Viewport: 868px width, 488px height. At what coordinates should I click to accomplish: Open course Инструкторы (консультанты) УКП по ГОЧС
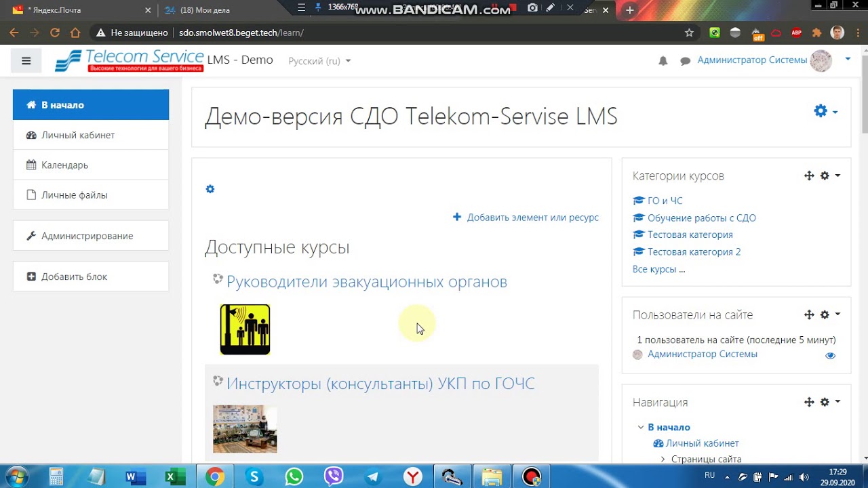tap(380, 384)
